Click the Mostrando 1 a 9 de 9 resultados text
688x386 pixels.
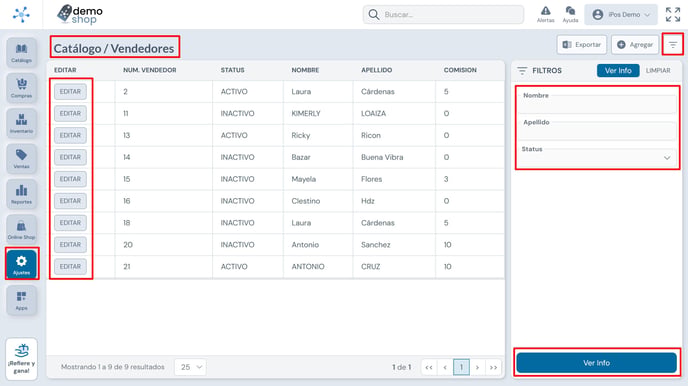(113, 367)
